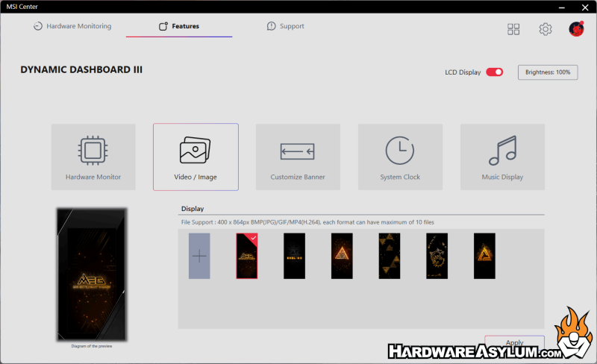597x364 pixels.
Task: Toggle the LCD Display switch
Action: (494, 72)
